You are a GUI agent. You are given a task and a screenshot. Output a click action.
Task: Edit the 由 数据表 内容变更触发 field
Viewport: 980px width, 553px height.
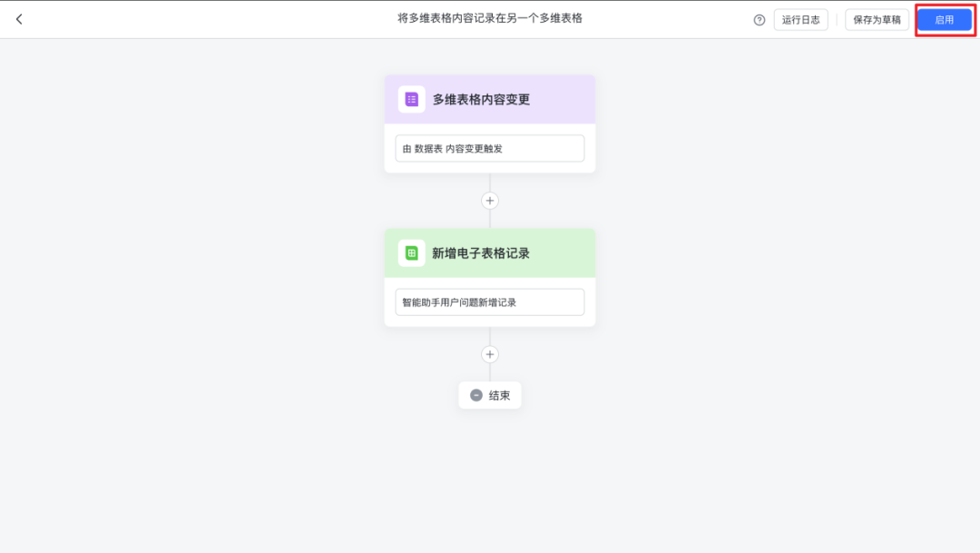coord(489,149)
